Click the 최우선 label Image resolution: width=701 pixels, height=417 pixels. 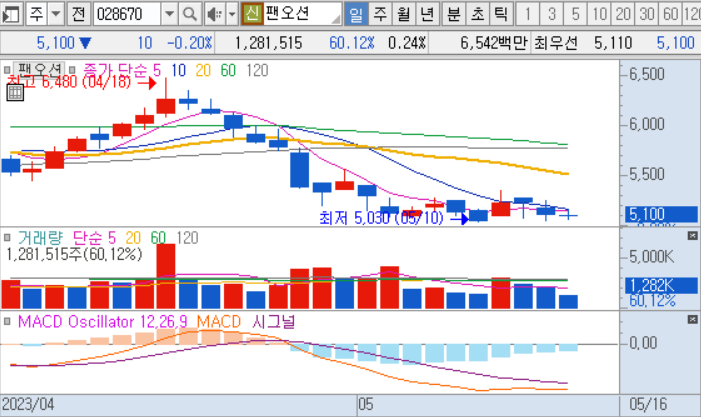click(556, 43)
